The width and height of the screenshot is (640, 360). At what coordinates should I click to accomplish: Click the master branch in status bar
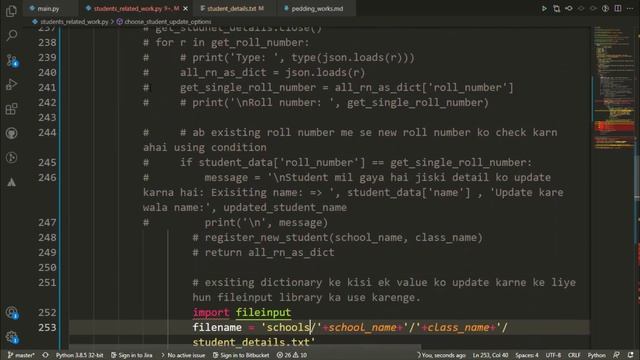point(21,355)
